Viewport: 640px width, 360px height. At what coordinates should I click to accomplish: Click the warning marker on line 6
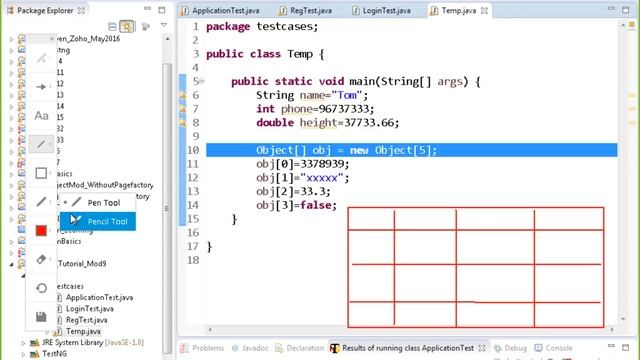pos(182,95)
